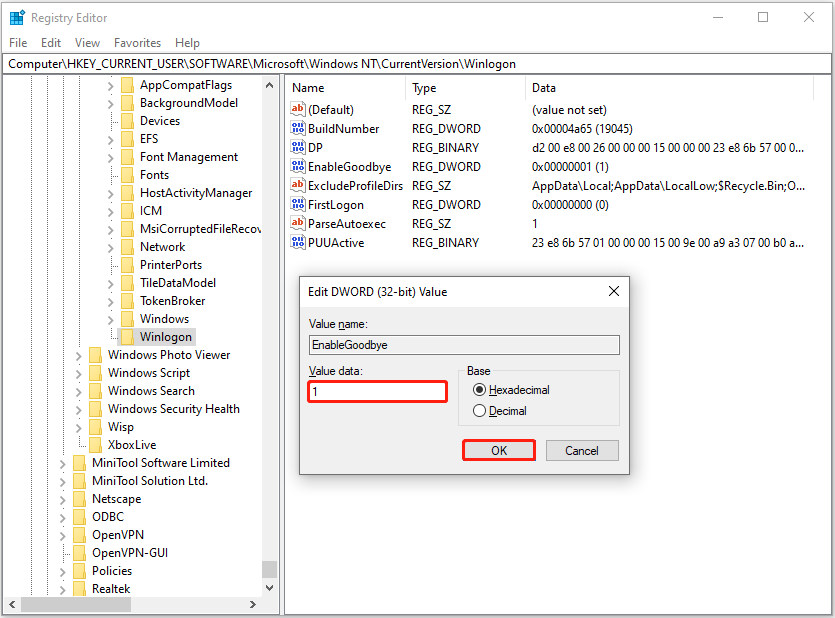The width and height of the screenshot is (835, 618).
Task: Select the (Default) string value icon
Action: pyautogui.click(x=298, y=110)
